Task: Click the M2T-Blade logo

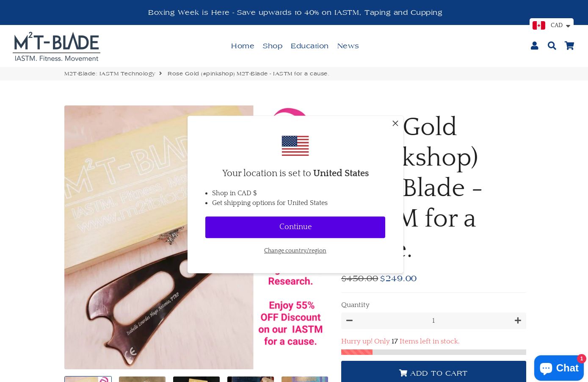Action: (x=56, y=46)
